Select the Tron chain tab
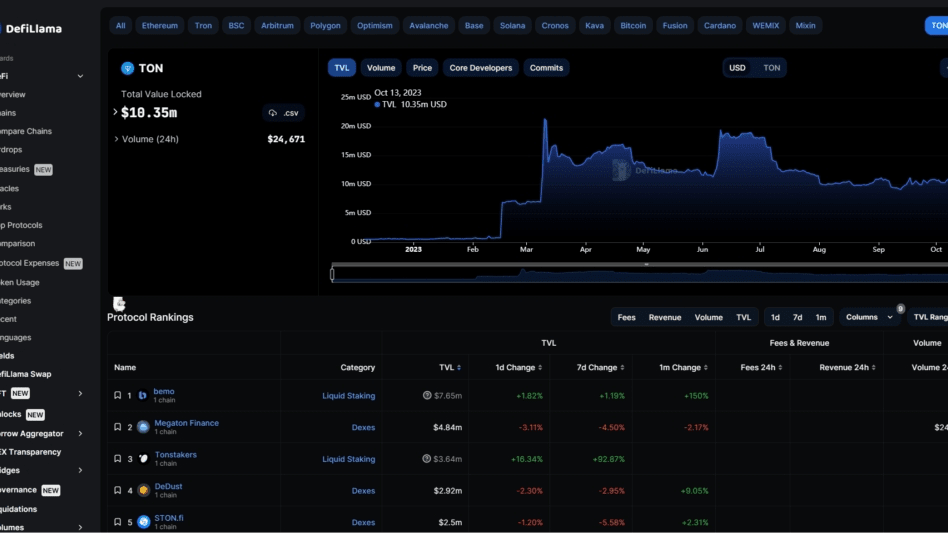This screenshot has width=948, height=533. pyautogui.click(x=203, y=25)
